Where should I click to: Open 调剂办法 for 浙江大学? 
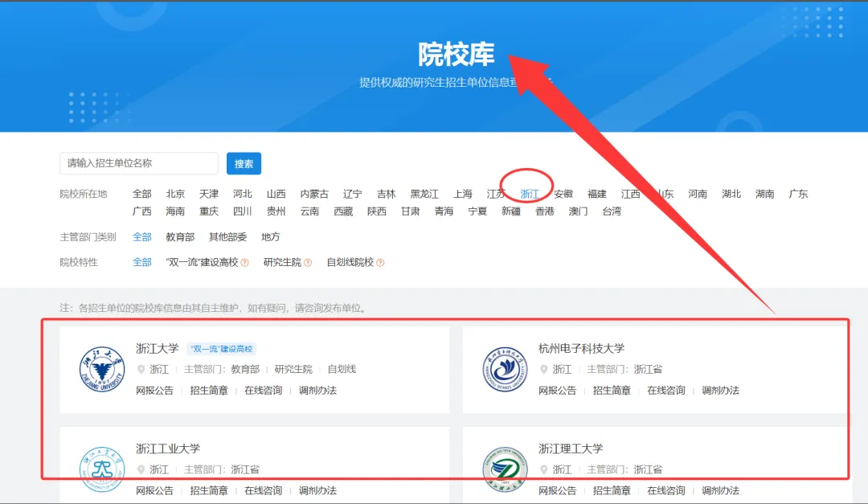point(317,391)
